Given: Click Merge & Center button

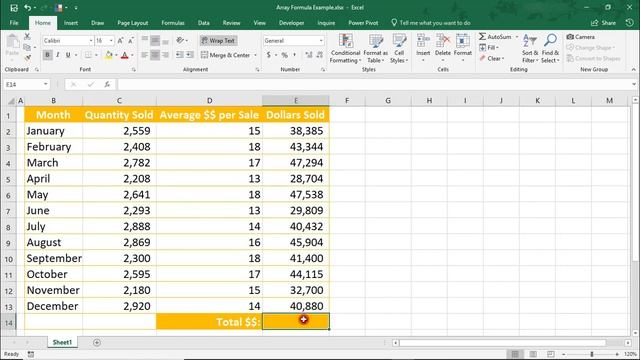Looking at the screenshot, I should click(x=226, y=55).
